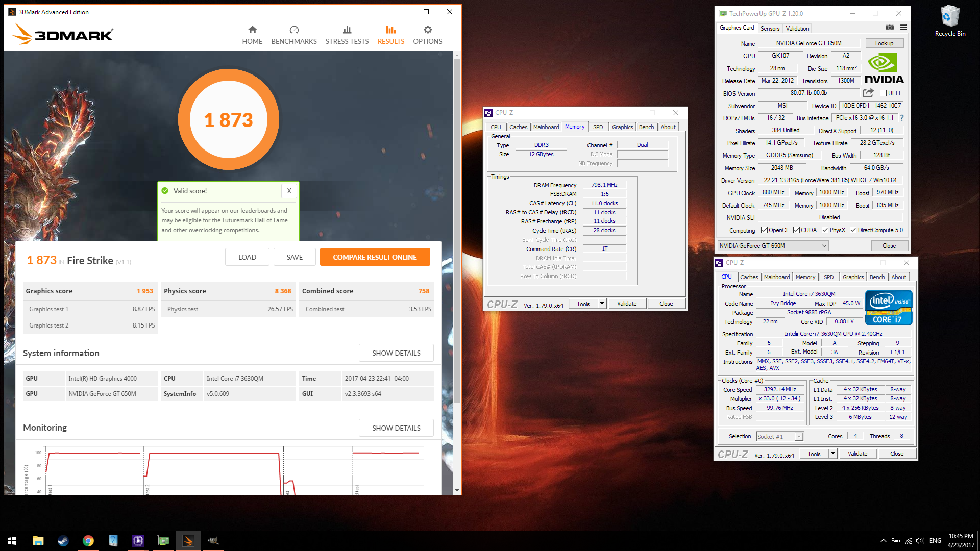Viewport: 980px width, 551px height.
Task: Click the 3DMark scrollbar up arrow
Action: 457,55
